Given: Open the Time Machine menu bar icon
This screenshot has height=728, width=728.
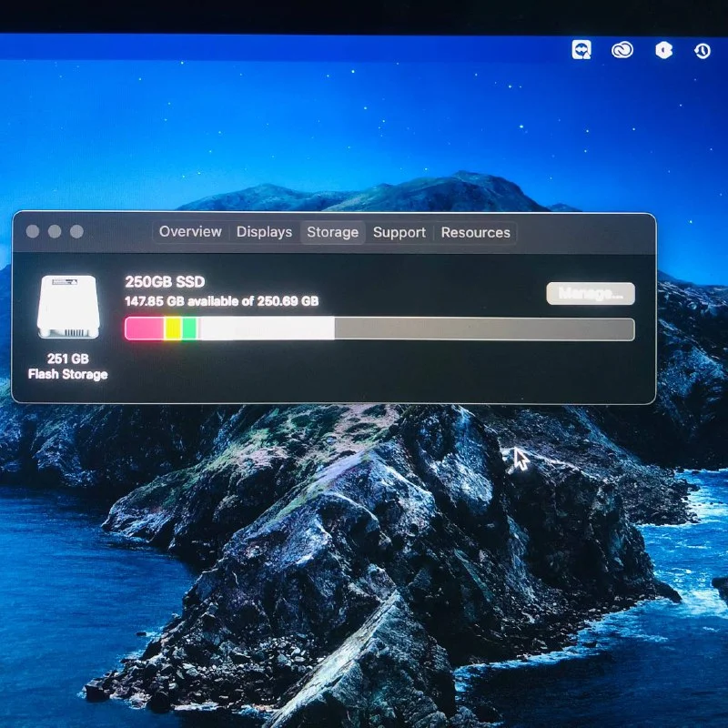Looking at the screenshot, I should click(703, 51).
